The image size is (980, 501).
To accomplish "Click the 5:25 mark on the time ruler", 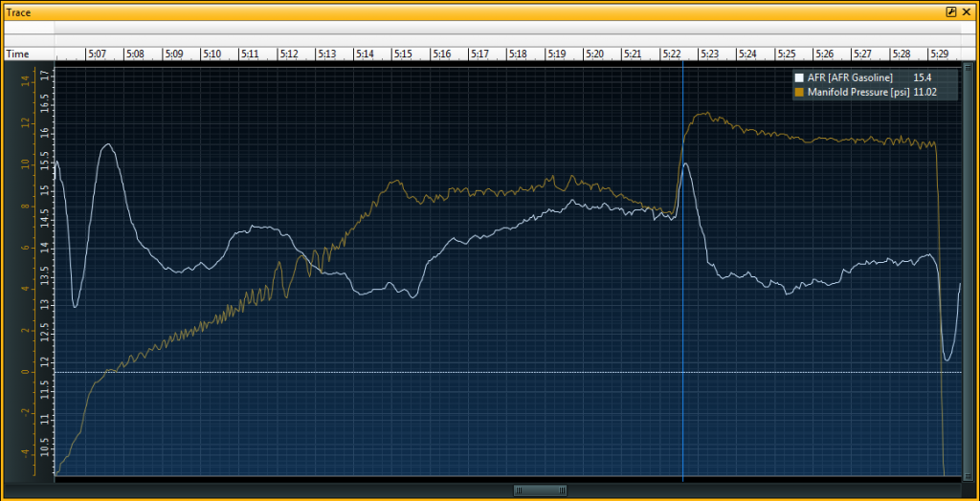I will pyautogui.click(x=786, y=54).
